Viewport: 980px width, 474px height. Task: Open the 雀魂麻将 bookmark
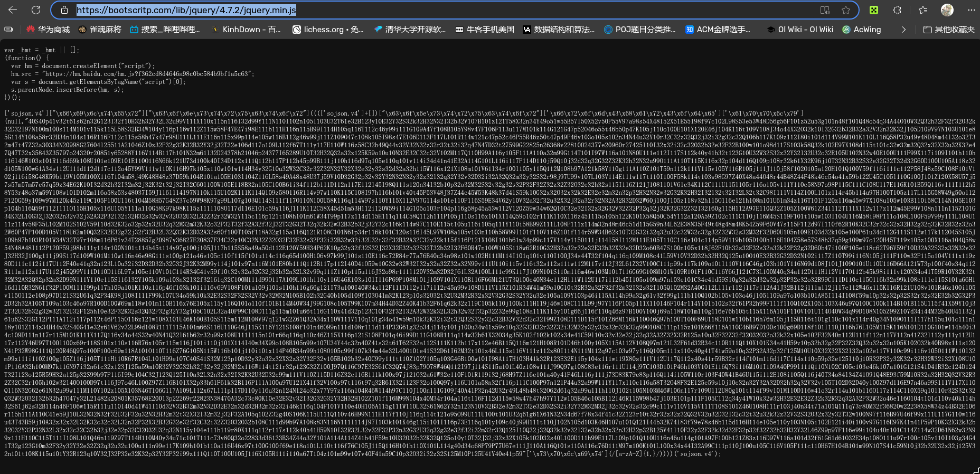tap(100, 30)
